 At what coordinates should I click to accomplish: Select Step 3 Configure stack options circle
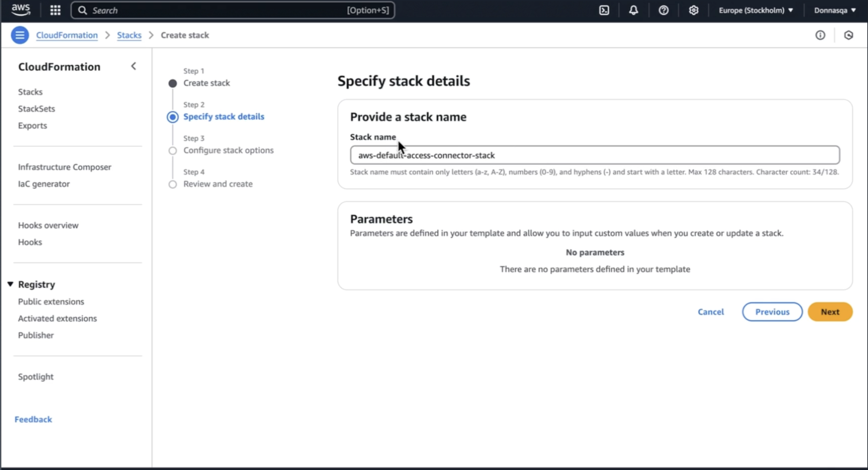coord(172,151)
